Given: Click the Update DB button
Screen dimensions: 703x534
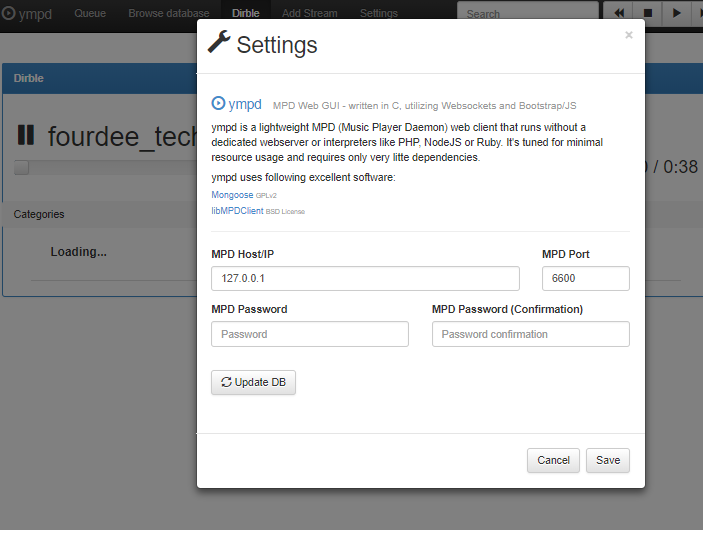Looking at the screenshot, I should (253, 382).
